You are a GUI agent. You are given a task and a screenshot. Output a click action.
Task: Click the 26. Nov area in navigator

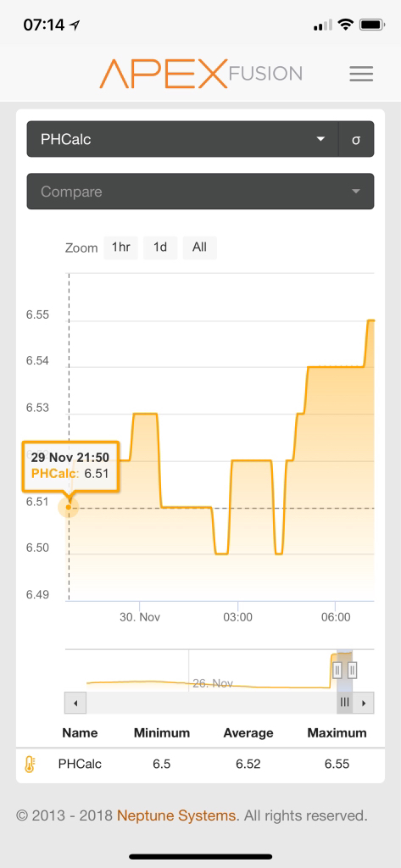coord(213,683)
